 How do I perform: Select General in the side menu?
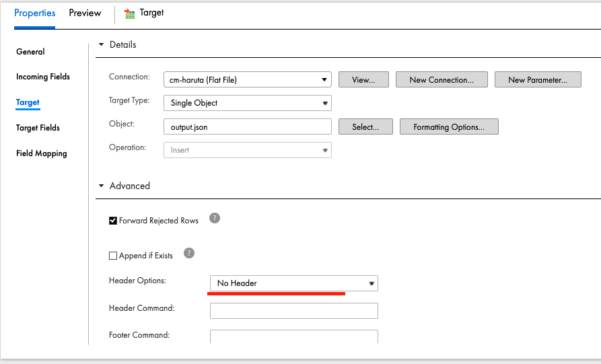coord(30,52)
